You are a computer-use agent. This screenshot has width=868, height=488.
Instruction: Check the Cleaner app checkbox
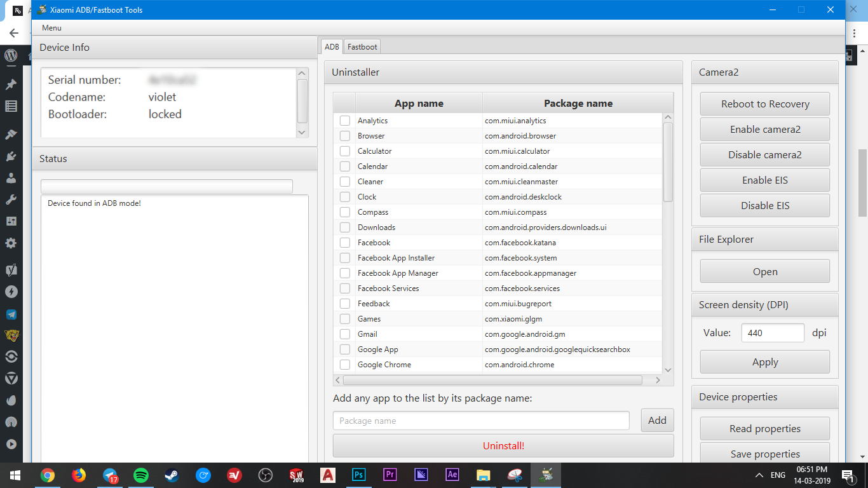344,182
